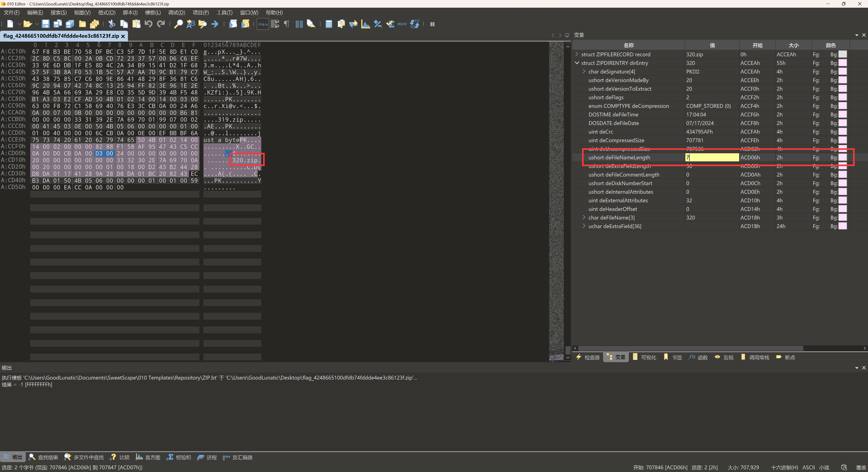Click the highlighter marker icon

(311, 24)
